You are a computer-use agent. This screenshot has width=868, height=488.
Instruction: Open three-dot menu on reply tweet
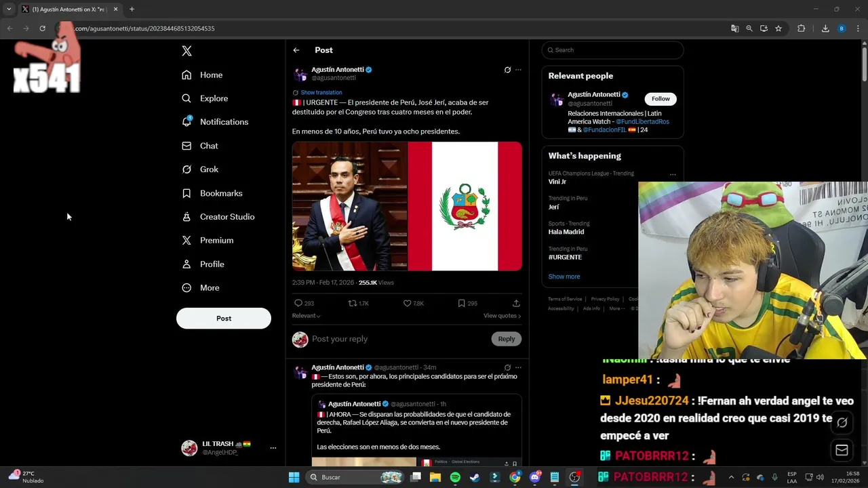coord(518,367)
